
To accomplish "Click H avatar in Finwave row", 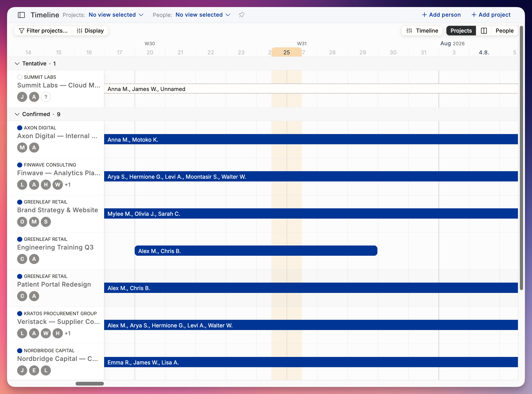I will tap(46, 185).
